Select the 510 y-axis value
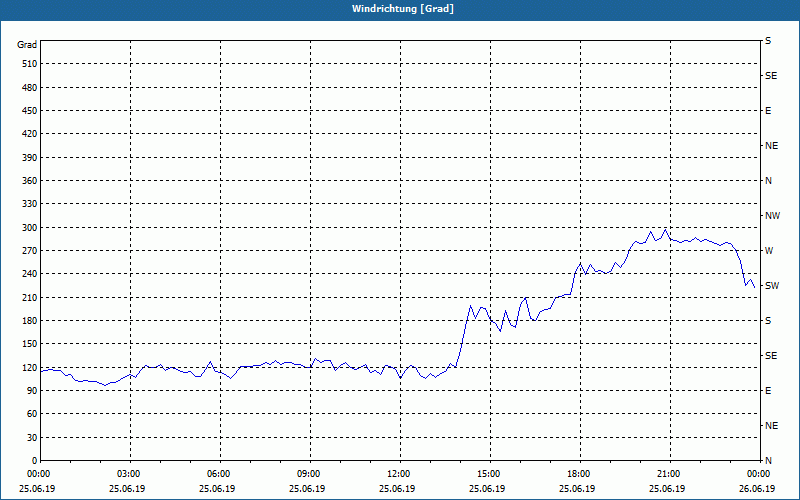 [x=30, y=64]
